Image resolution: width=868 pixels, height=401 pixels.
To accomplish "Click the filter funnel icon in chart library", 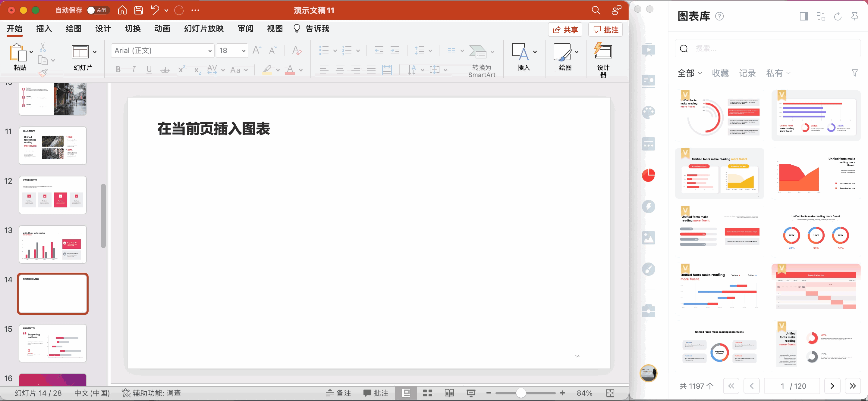I will pos(854,73).
